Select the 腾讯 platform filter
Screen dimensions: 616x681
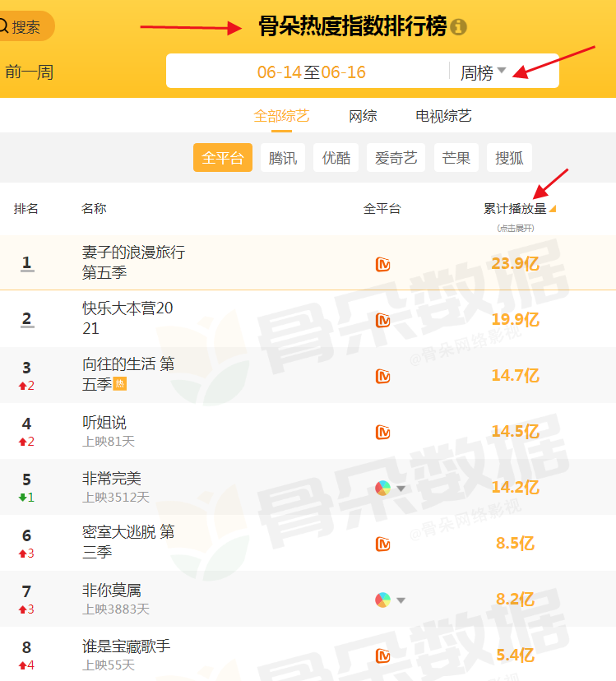(x=283, y=157)
